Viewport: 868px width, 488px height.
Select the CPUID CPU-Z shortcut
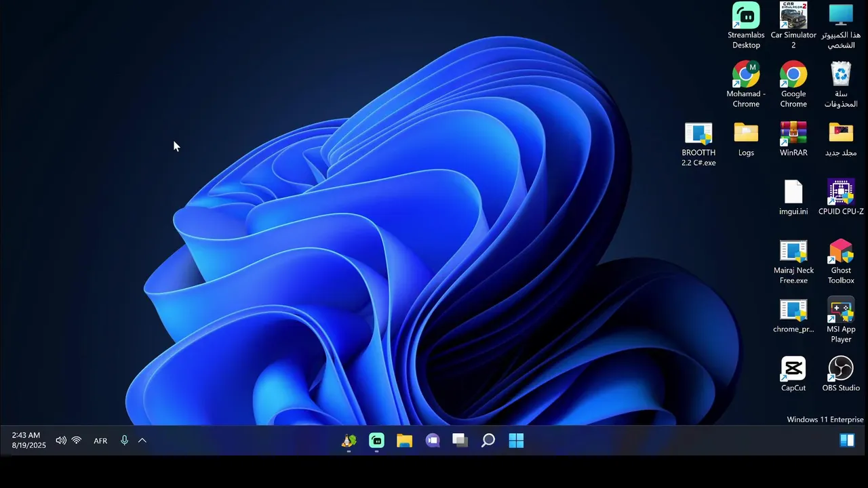pyautogui.click(x=841, y=198)
